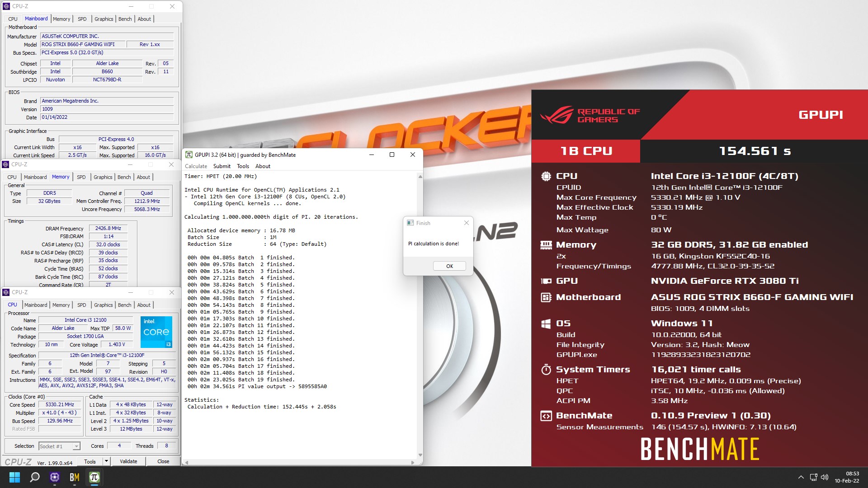This screenshot has width=868, height=488.
Task: Click 154.561 s result in BenchMate
Action: pyautogui.click(x=755, y=151)
